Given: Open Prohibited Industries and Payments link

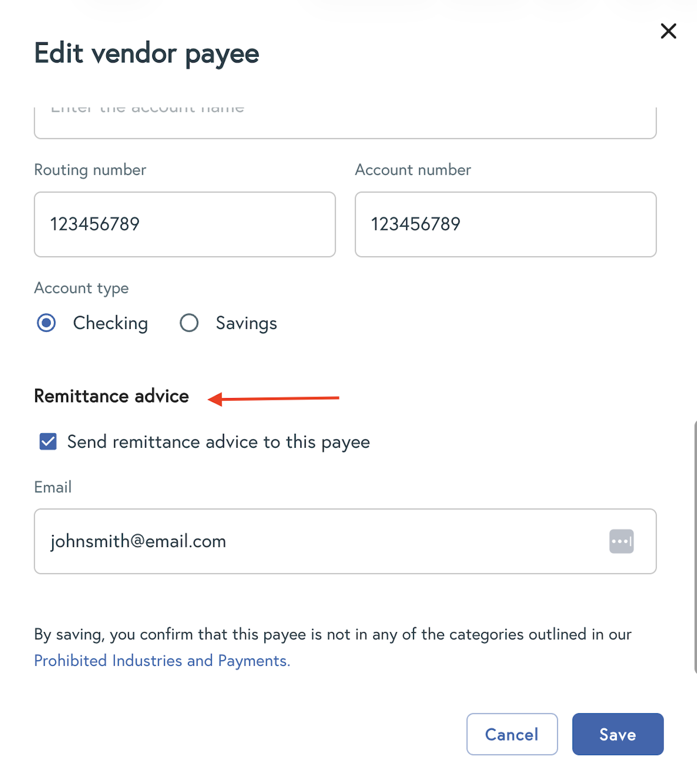Looking at the screenshot, I should (x=162, y=661).
